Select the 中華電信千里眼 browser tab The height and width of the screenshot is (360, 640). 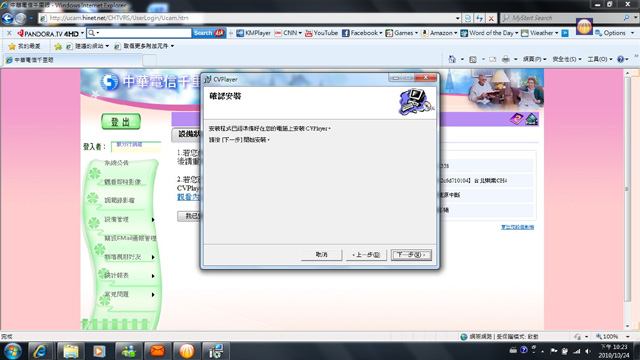click(x=73, y=60)
